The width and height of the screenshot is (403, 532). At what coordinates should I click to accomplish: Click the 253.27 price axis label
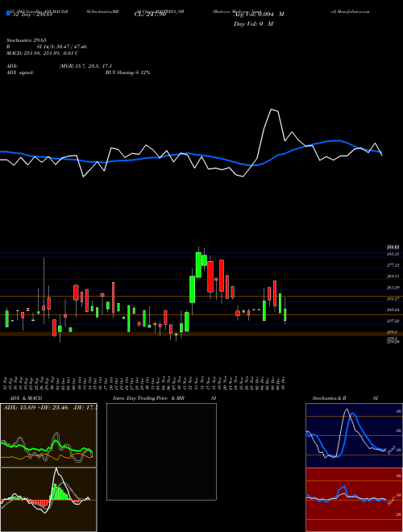coord(393,298)
